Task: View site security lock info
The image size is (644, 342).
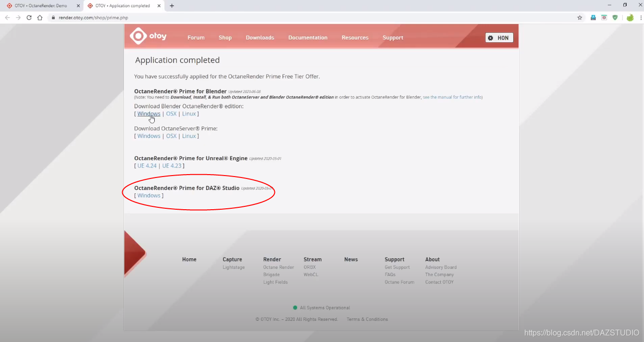Action: coord(53,18)
